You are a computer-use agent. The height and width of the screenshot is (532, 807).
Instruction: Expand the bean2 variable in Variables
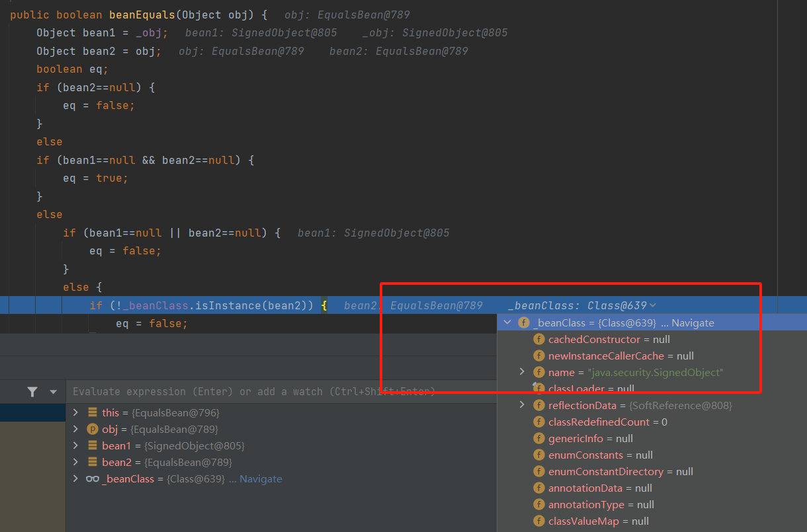(75, 463)
